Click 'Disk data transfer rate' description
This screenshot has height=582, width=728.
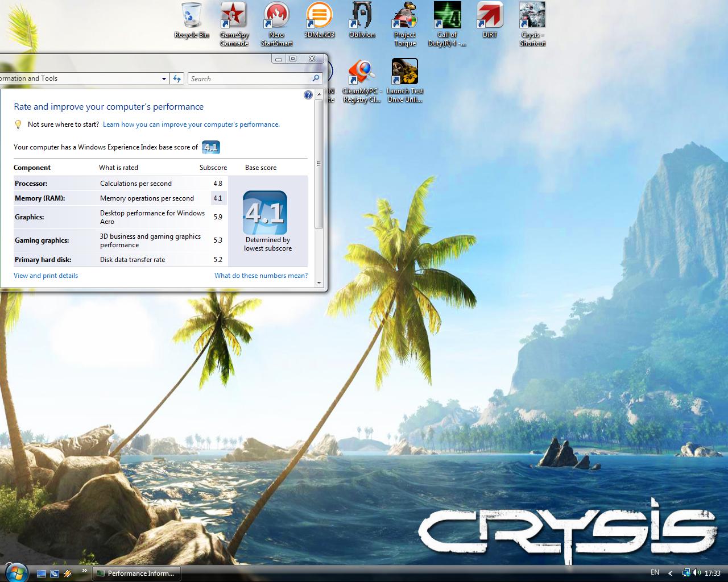pyautogui.click(x=133, y=260)
